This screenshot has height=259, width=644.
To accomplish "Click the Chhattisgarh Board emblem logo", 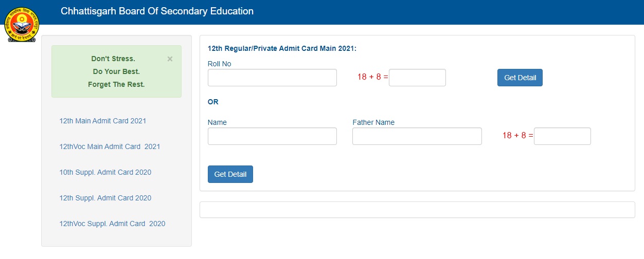I will coord(21,24).
